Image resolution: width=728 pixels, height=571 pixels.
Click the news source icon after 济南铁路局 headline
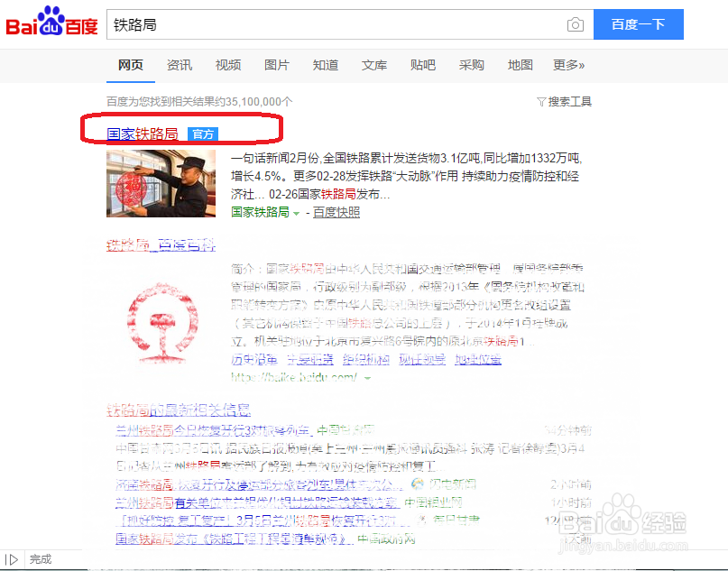[x=418, y=484]
